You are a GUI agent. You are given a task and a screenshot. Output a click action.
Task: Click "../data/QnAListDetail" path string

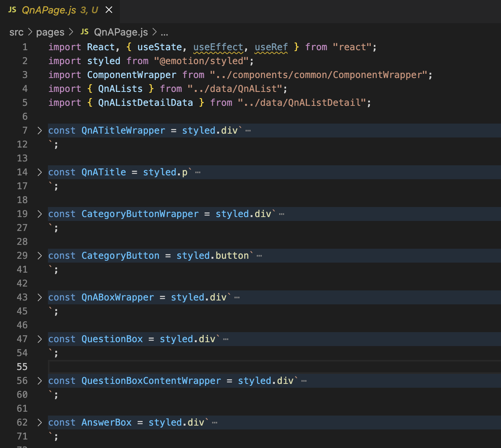[302, 103]
